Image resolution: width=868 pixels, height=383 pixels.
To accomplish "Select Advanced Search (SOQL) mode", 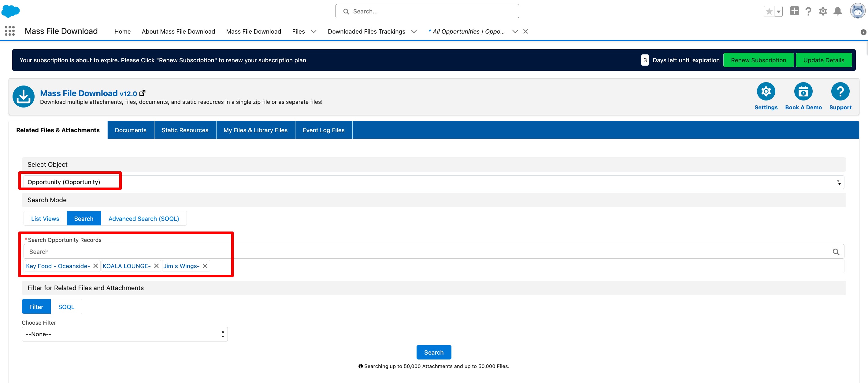I will coord(143,218).
